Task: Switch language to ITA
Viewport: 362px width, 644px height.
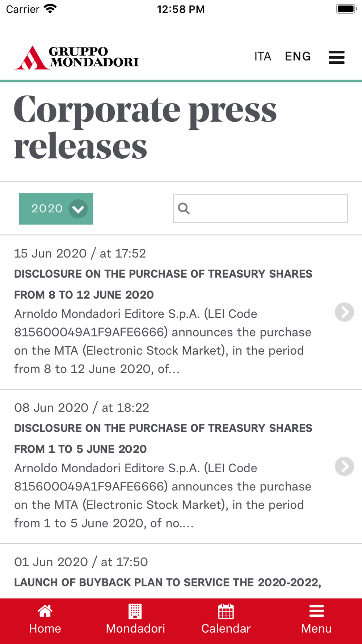Action: click(262, 57)
